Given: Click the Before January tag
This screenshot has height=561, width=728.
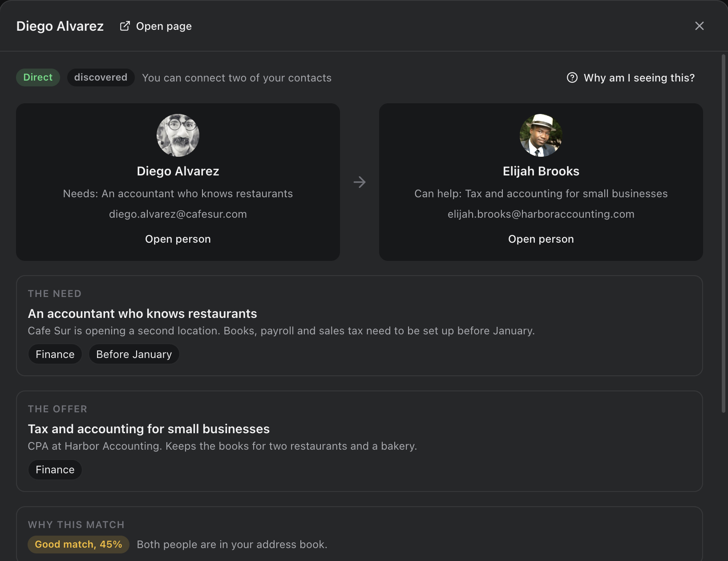Looking at the screenshot, I should point(134,354).
